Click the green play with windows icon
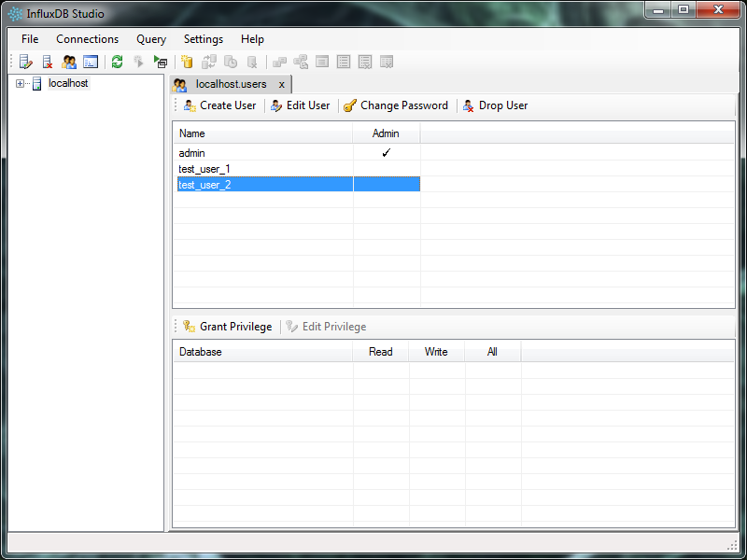 [x=161, y=62]
